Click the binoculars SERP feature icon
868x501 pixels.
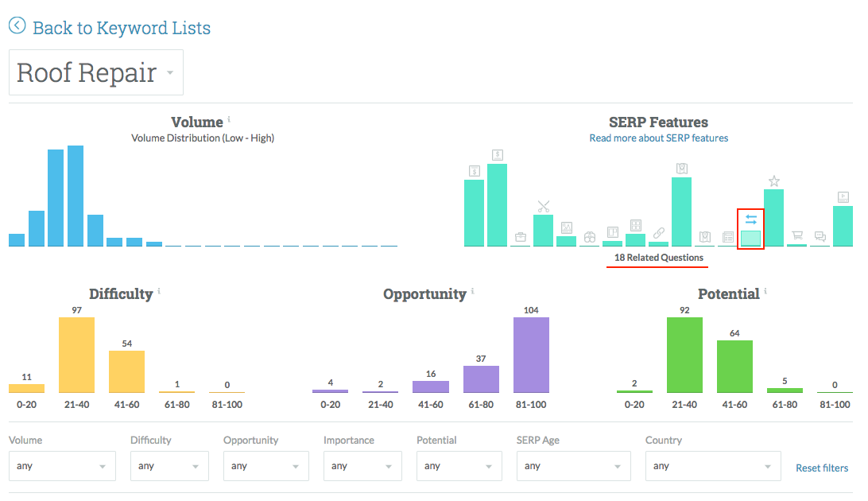(x=590, y=237)
